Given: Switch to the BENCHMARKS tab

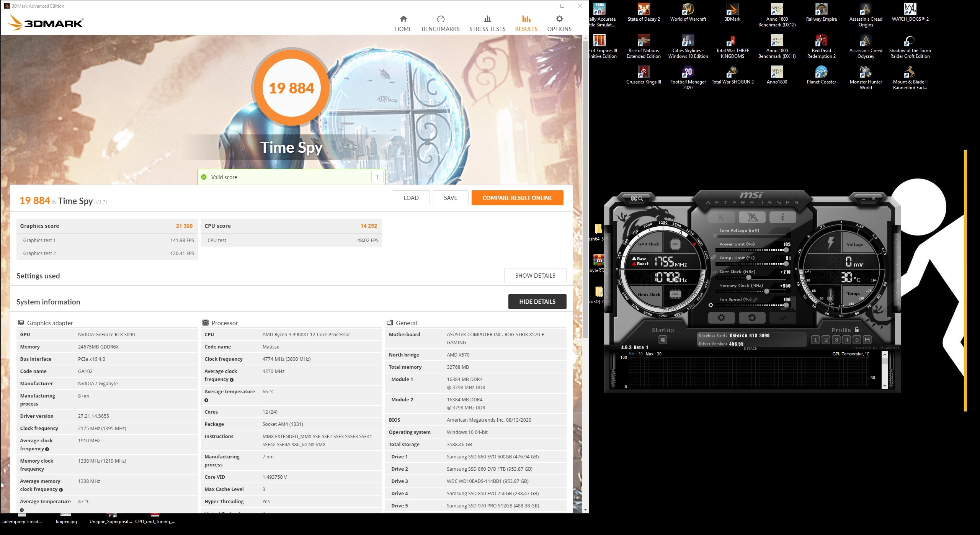Looking at the screenshot, I should (440, 23).
